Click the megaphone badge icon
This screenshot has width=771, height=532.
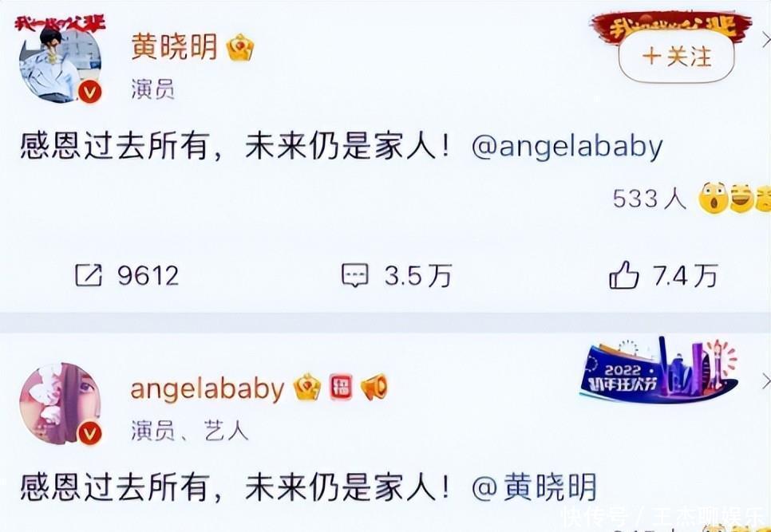point(374,388)
